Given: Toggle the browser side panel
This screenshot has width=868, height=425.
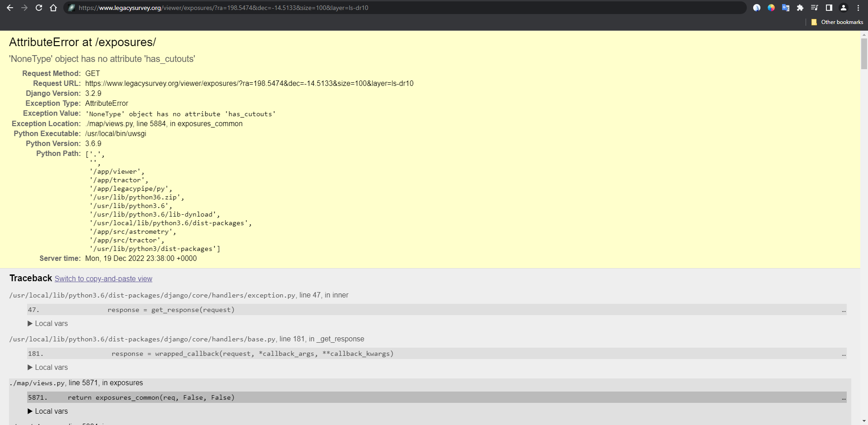Looking at the screenshot, I should click(x=829, y=8).
